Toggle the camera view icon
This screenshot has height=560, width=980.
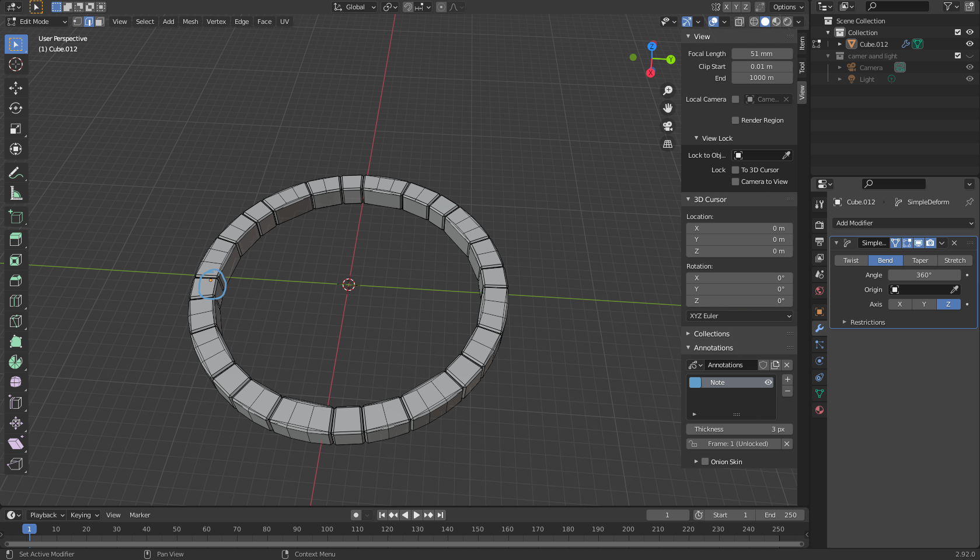[x=668, y=126]
